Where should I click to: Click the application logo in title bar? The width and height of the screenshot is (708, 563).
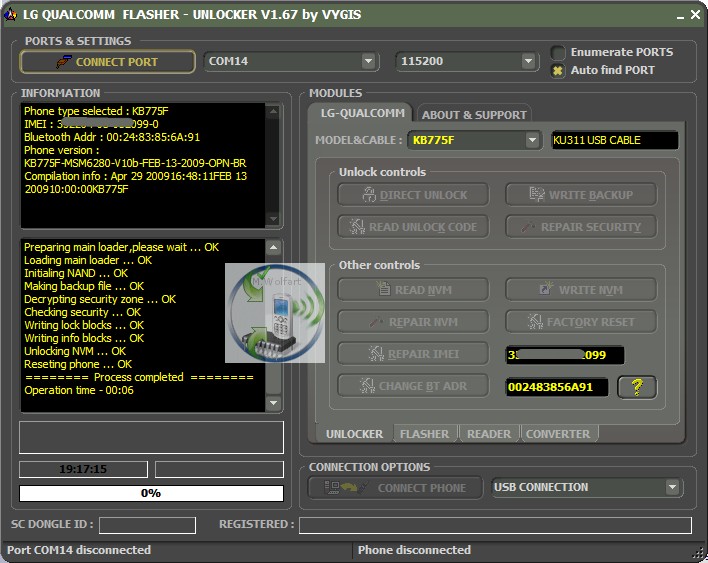pyautogui.click(x=10, y=14)
